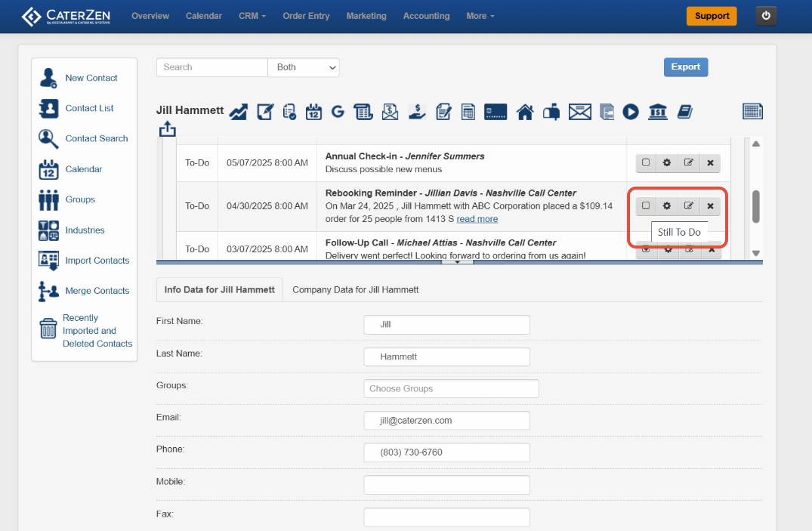Image resolution: width=812 pixels, height=531 pixels.
Task: Expand the CRM menu
Action: coord(252,16)
